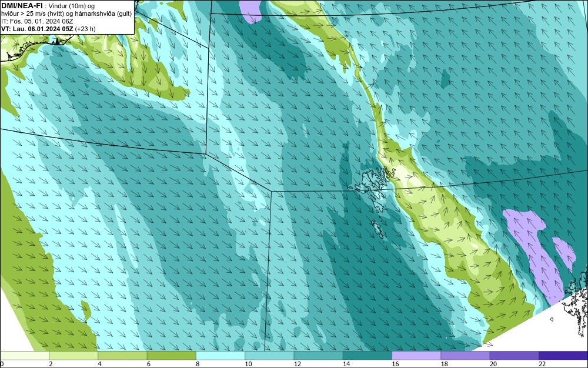This screenshot has height=368, width=588.
Task: Click the legend scale label '18'
Action: [x=445, y=364]
